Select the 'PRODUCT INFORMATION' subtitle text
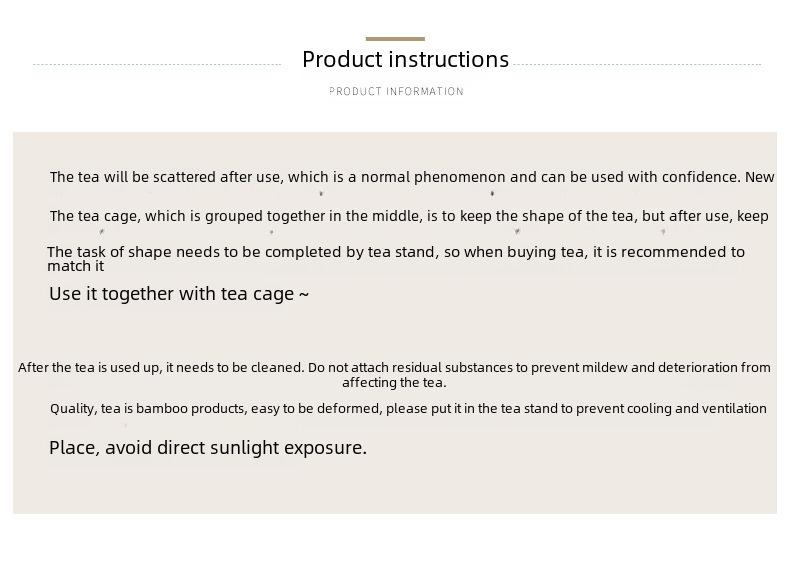The width and height of the screenshot is (790, 571). (x=397, y=91)
